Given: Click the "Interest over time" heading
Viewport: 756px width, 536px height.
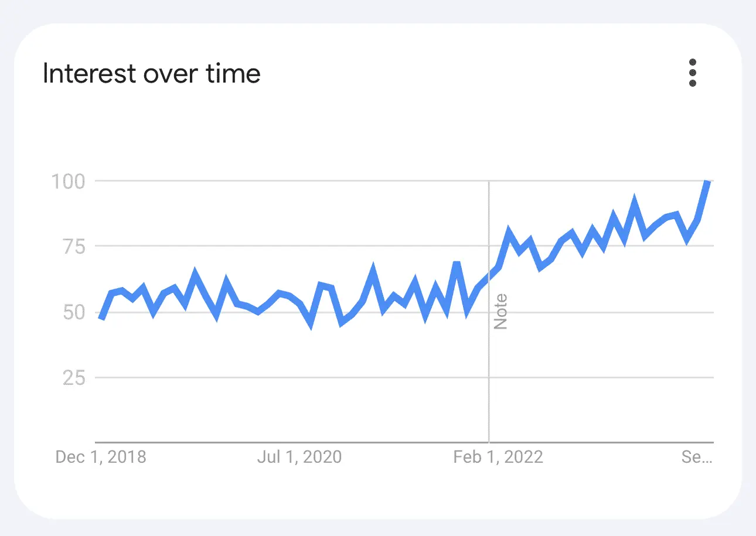Looking at the screenshot, I should tap(152, 74).
